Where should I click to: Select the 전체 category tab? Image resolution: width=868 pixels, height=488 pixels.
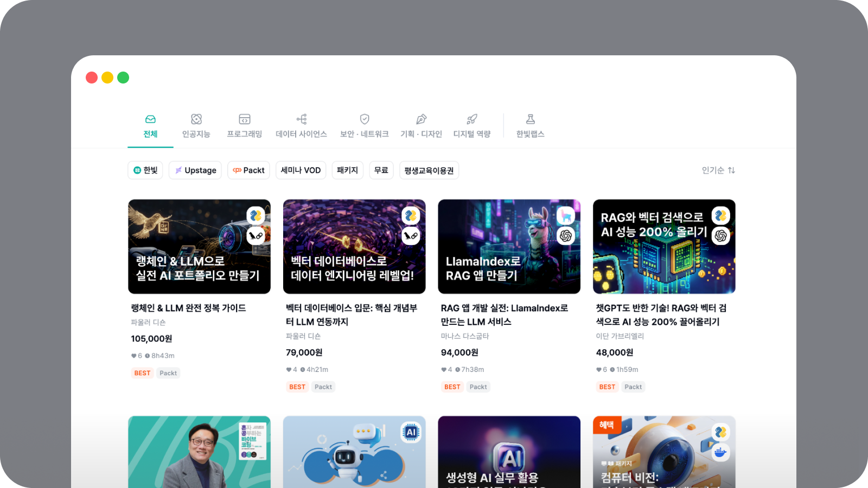pyautogui.click(x=150, y=126)
